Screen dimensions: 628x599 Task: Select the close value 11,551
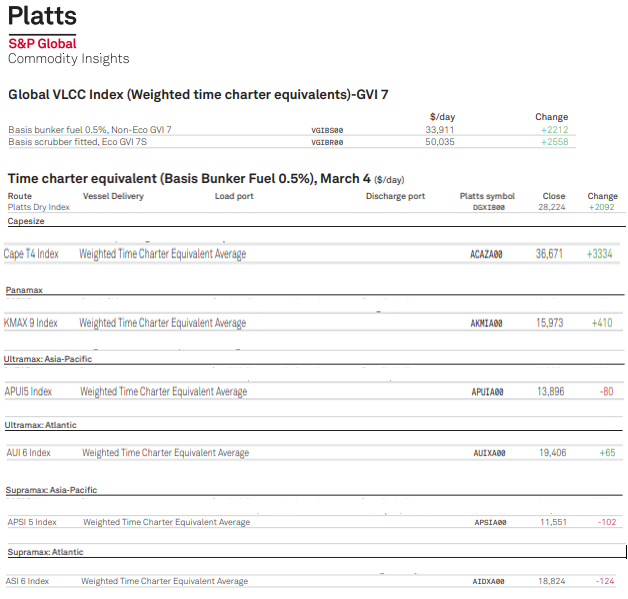click(x=554, y=522)
